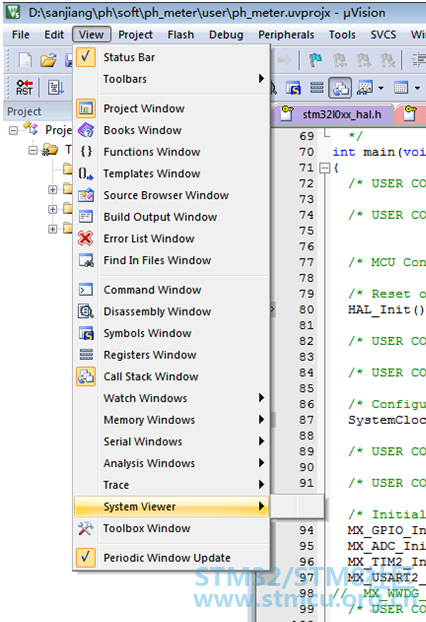Select Functions Window menu entry
Image resolution: width=426 pixels, height=622 pixels.
click(x=172, y=152)
